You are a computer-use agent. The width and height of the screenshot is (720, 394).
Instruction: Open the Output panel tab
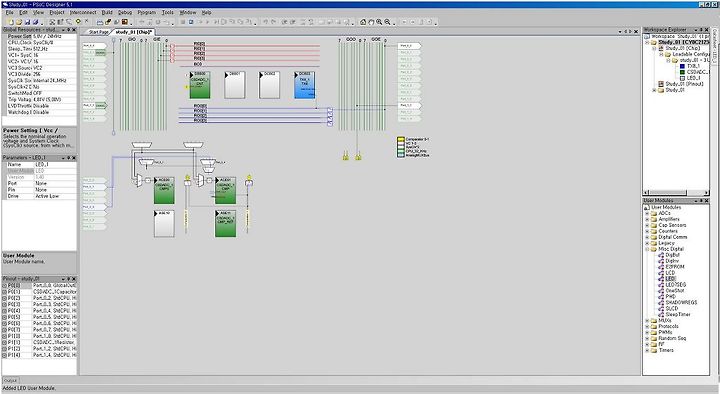(x=10, y=381)
